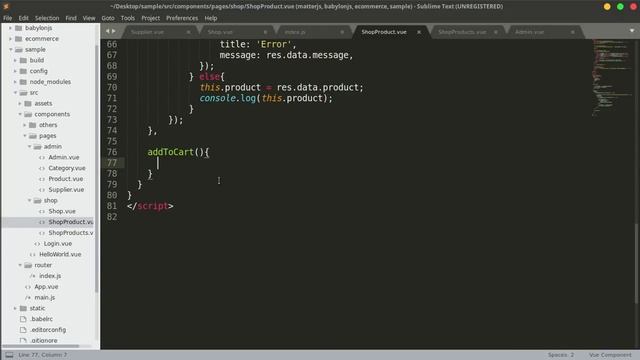Expand the babylonjs folder

pos(10,28)
